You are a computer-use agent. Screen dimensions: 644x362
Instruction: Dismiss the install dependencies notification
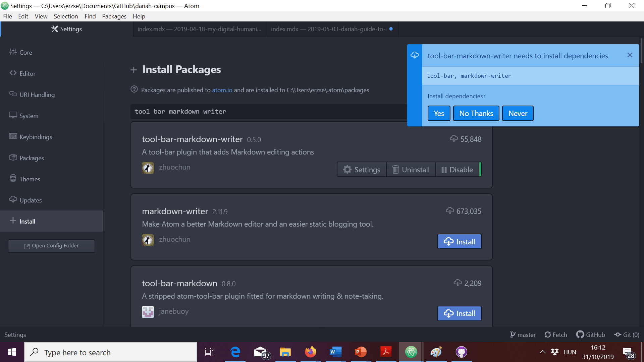click(630, 55)
